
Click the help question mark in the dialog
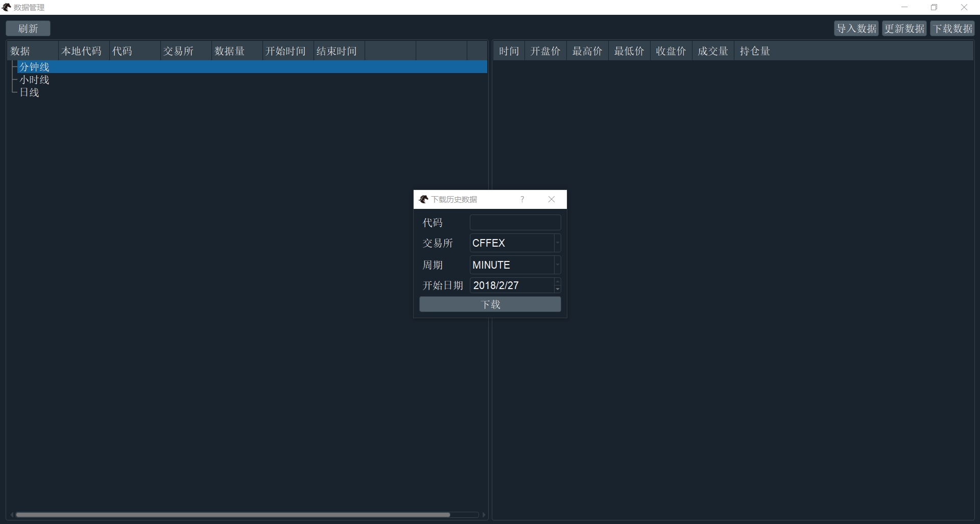[522, 199]
